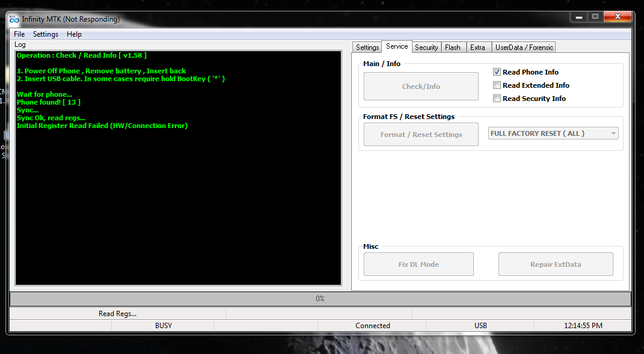The width and height of the screenshot is (644, 354).
Task: Click log line 'Operation : Check / Read Info'
Action: click(82, 55)
